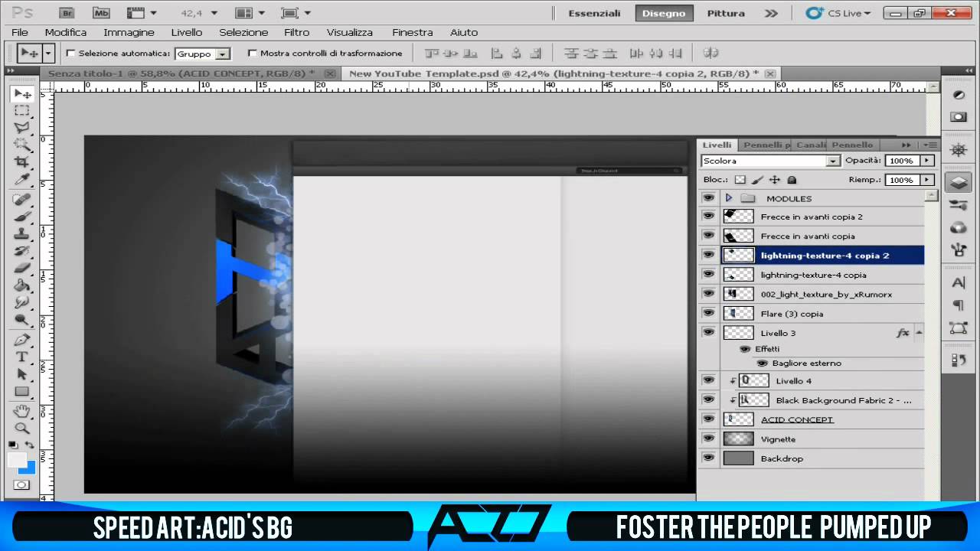980x551 pixels.
Task: Select the Pen tool
Action: click(x=22, y=340)
